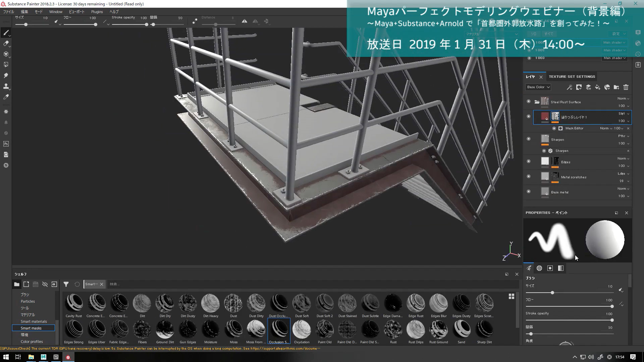Open the 塗りつぶしレイヤ 1 Slgt blend dropdown
This screenshot has height=362, width=644.
click(x=624, y=114)
